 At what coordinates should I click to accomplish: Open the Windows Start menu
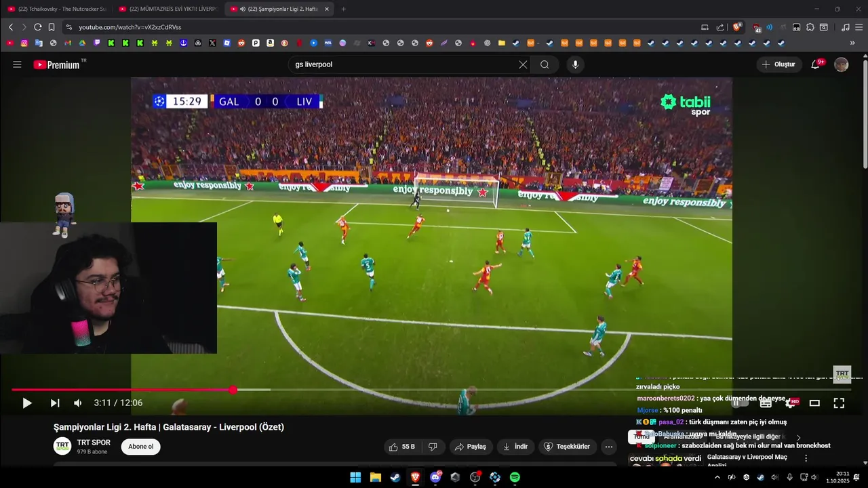(355, 477)
